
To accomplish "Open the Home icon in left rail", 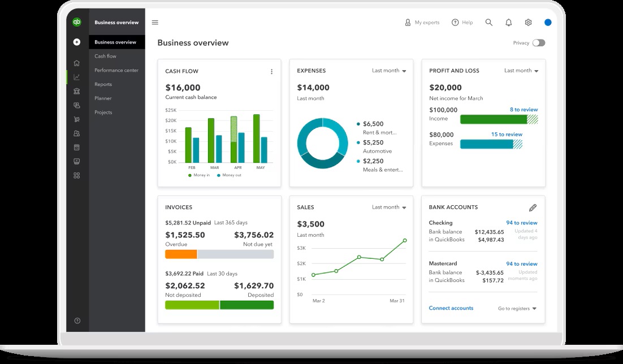I will (x=77, y=63).
